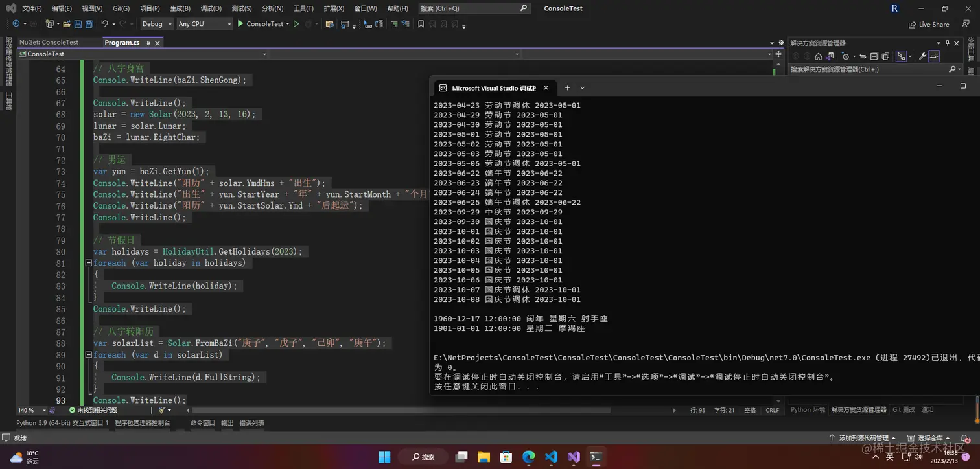Open VS Code from the taskbar
This screenshot has width=980, height=469.
click(x=552, y=457)
